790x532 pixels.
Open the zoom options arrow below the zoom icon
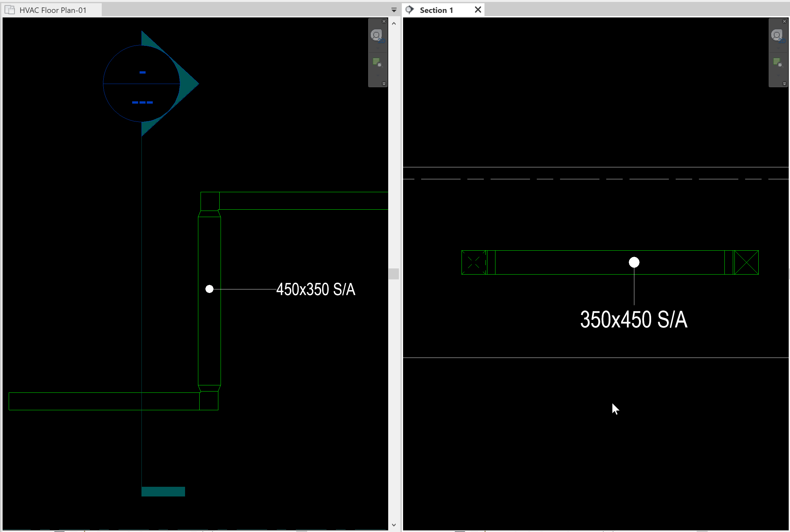[378, 75]
